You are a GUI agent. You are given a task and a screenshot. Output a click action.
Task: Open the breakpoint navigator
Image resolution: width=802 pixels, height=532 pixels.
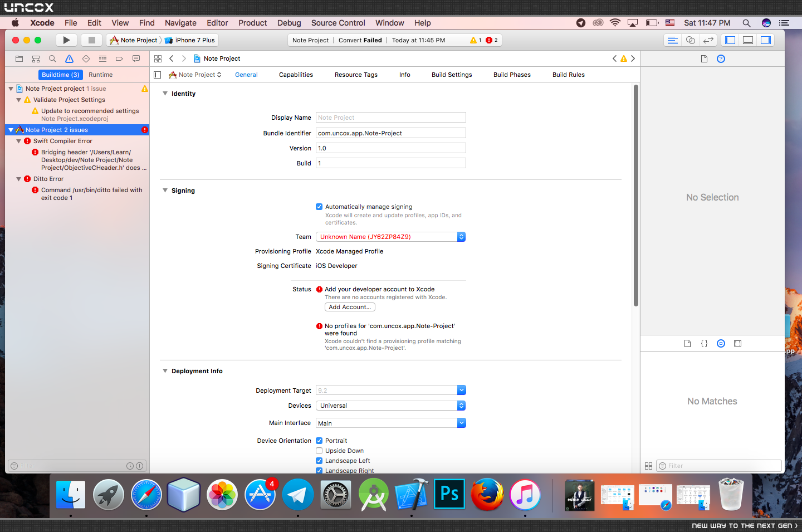(x=119, y=58)
